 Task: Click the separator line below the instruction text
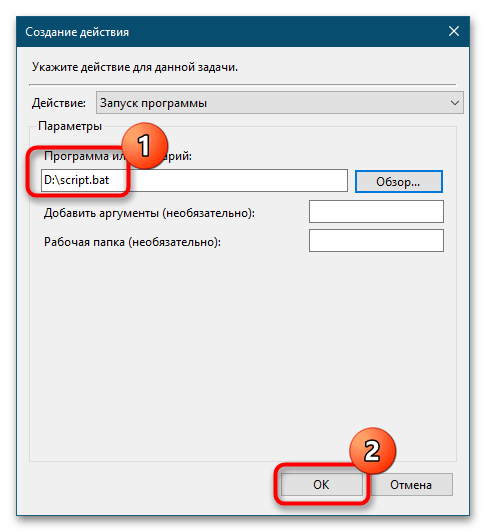point(243,84)
